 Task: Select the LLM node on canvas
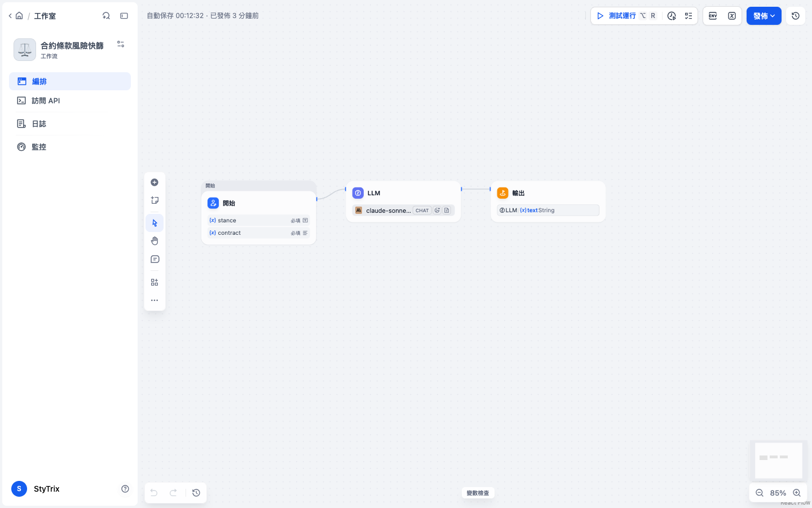pyautogui.click(x=403, y=202)
